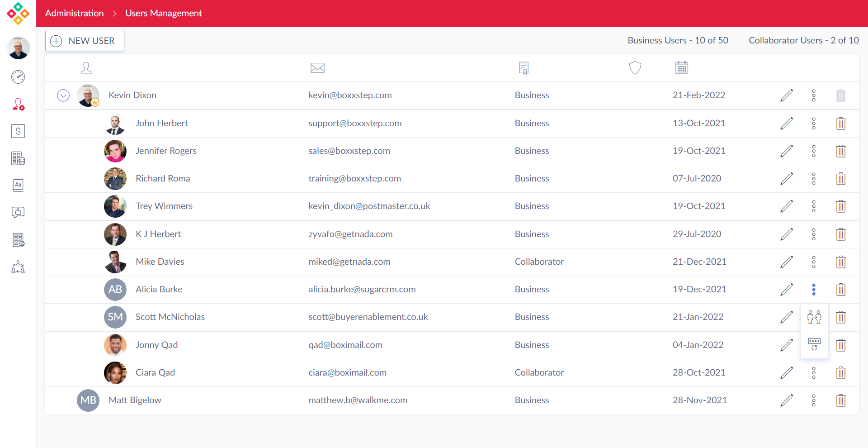The width and height of the screenshot is (868, 448).
Task: Click the thumbs-up feedback icon in sidebar
Action: pos(18,212)
